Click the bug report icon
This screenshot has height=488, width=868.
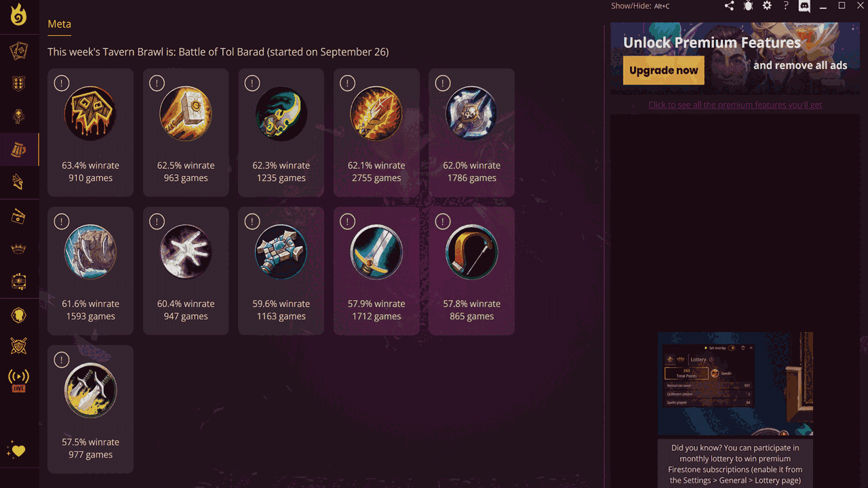tap(748, 5)
